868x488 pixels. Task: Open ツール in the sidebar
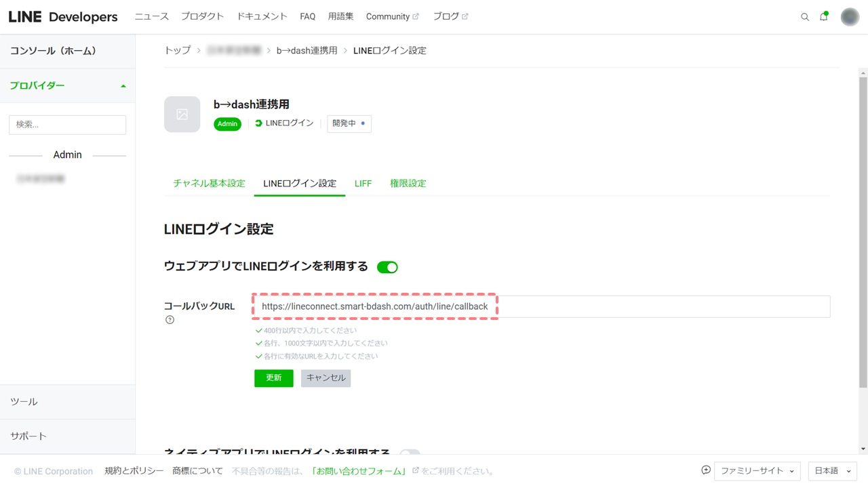(x=67, y=402)
